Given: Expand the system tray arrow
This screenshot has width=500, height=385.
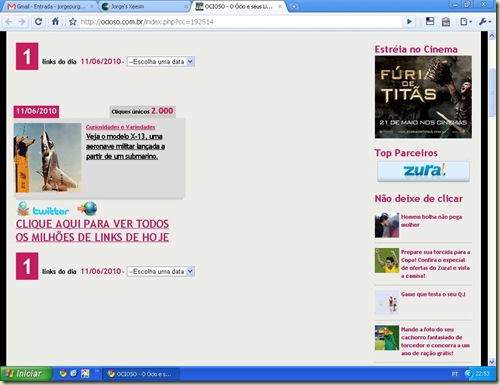Looking at the screenshot, I should coord(468,374).
